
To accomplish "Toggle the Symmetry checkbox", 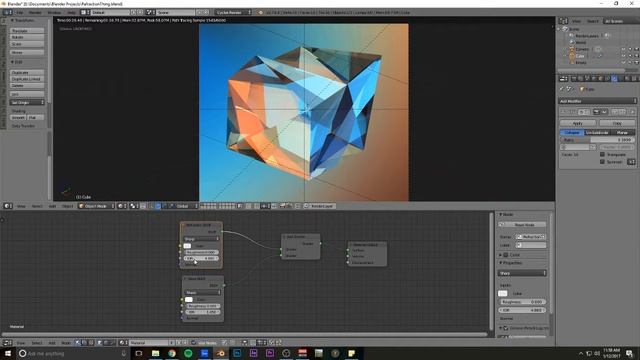I will [x=602, y=162].
